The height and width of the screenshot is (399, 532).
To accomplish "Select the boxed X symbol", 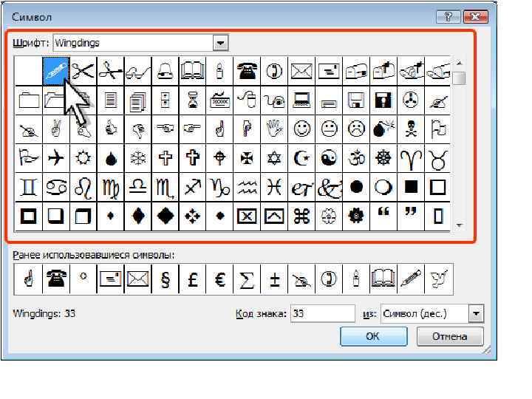I will [x=247, y=216].
